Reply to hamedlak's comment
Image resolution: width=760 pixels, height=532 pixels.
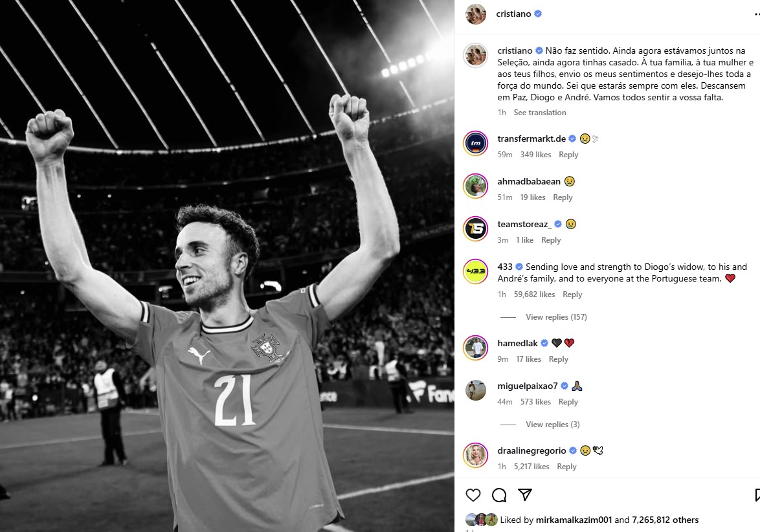point(558,359)
